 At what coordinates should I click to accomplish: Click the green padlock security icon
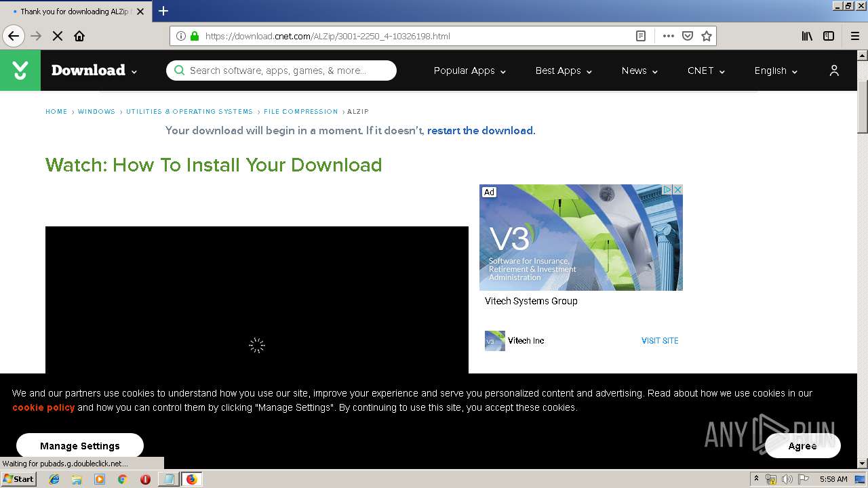[x=195, y=36]
